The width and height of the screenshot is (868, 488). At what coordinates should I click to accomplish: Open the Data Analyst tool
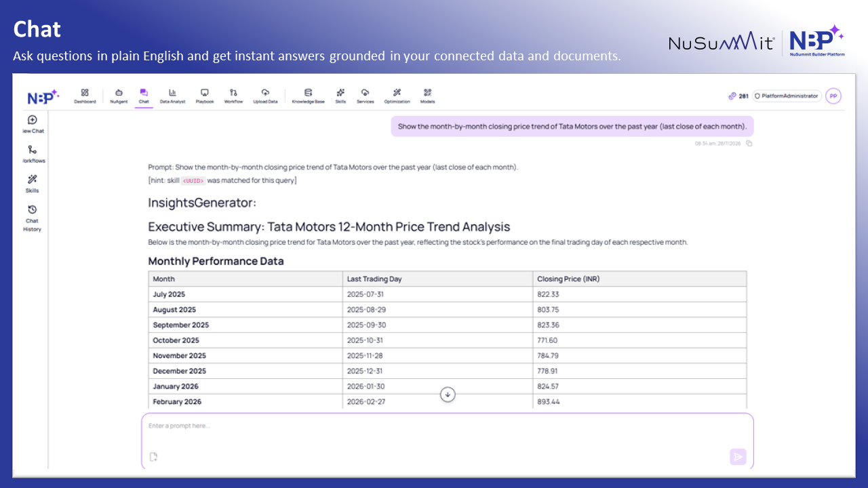coord(172,96)
